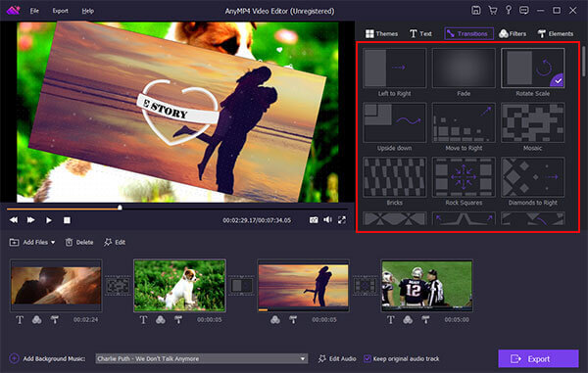588x373 pixels.
Task: Click transition icon between beach and football clips
Action: pyautogui.click(x=365, y=286)
